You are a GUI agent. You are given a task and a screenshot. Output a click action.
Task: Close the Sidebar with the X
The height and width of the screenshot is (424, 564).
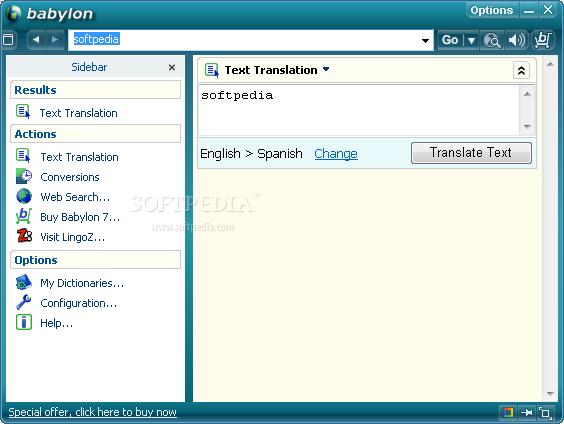[x=172, y=67]
